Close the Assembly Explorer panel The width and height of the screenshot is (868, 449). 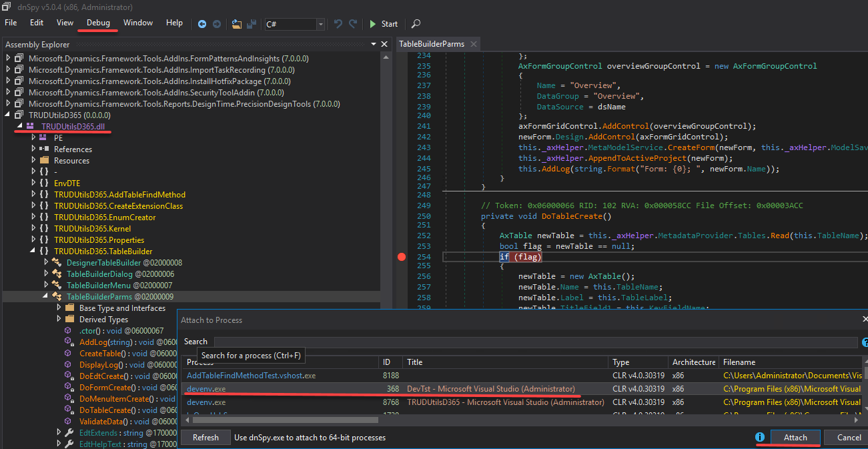coord(385,45)
